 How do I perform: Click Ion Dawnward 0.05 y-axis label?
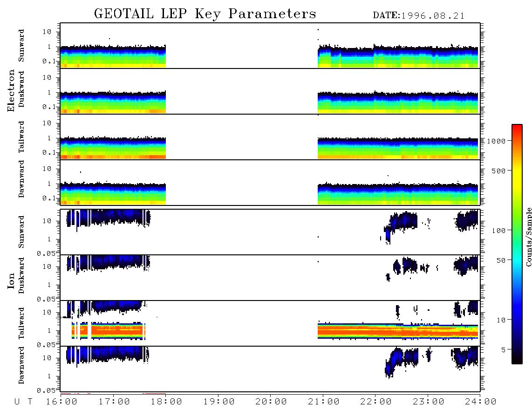tap(46, 390)
